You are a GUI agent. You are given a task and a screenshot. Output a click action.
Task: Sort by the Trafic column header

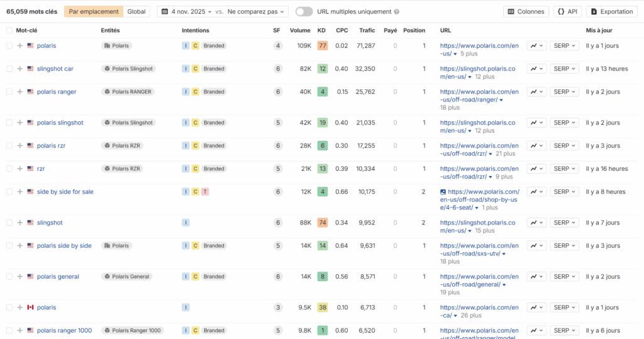[367, 30]
